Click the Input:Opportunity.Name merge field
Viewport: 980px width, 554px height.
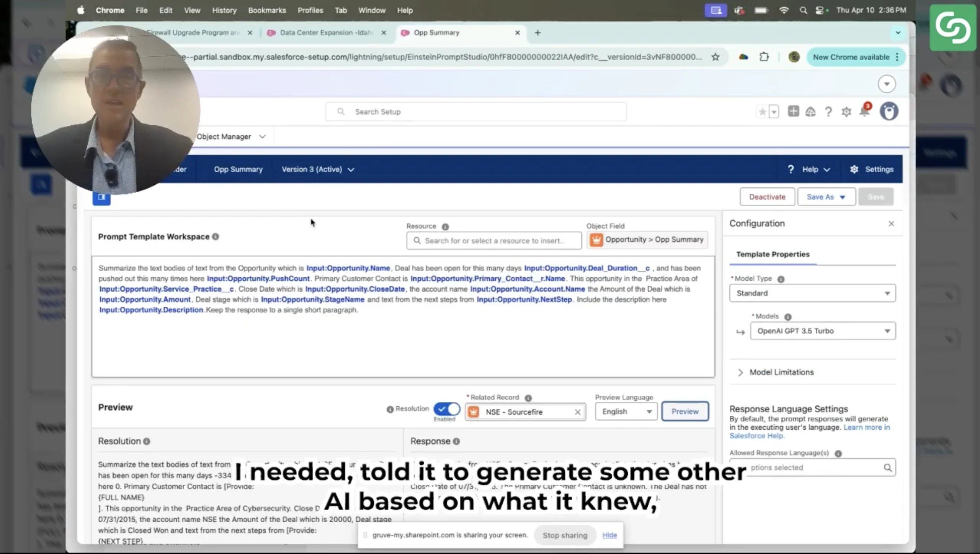[x=348, y=269]
